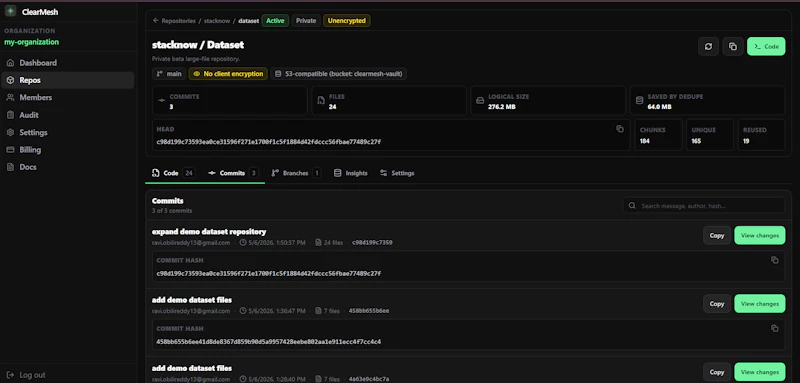Viewport: 800px width, 383px height.
Task: Go to Repositories breadcrumb link
Action: (x=179, y=21)
